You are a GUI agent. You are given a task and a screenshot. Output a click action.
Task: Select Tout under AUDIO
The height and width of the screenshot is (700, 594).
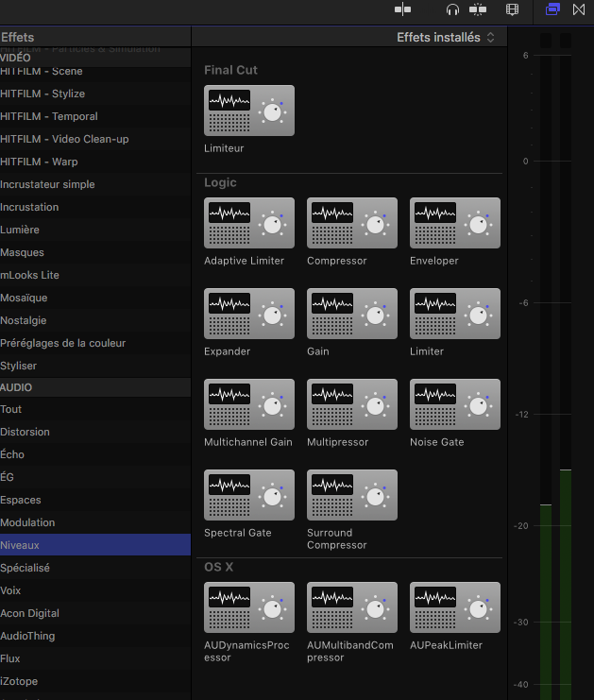click(x=95, y=409)
